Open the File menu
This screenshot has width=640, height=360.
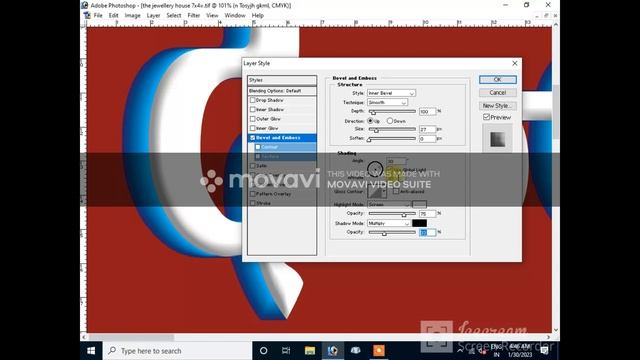pos(98,15)
